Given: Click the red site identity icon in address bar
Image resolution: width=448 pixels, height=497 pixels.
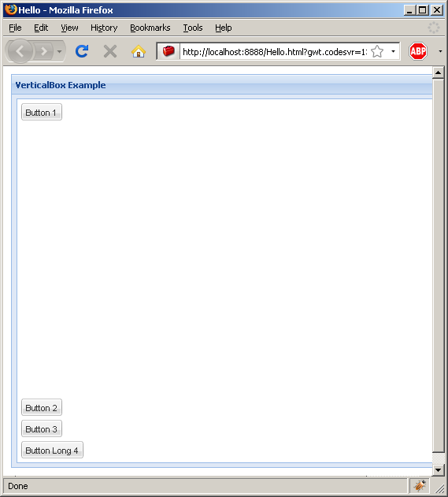Looking at the screenshot, I should tap(168, 51).
